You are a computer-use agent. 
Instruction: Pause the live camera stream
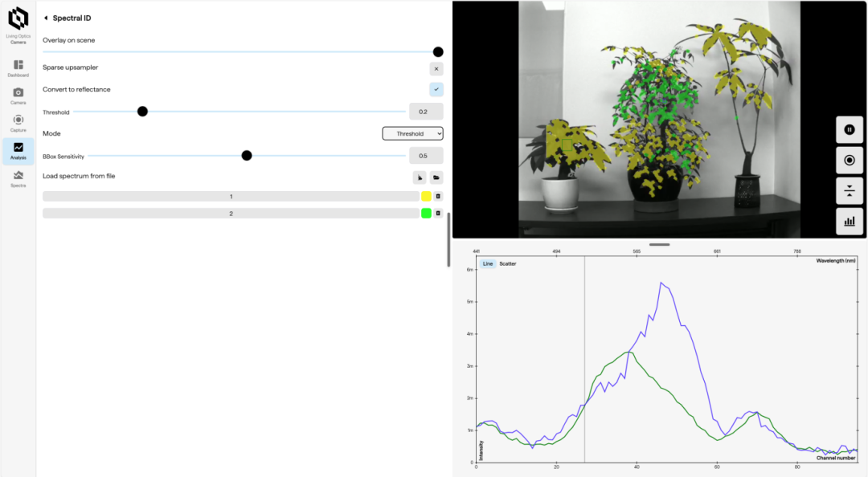[x=850, y=130]
